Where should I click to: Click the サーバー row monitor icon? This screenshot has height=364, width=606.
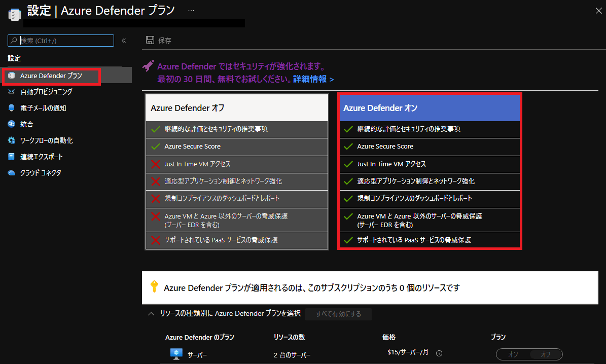176,354
